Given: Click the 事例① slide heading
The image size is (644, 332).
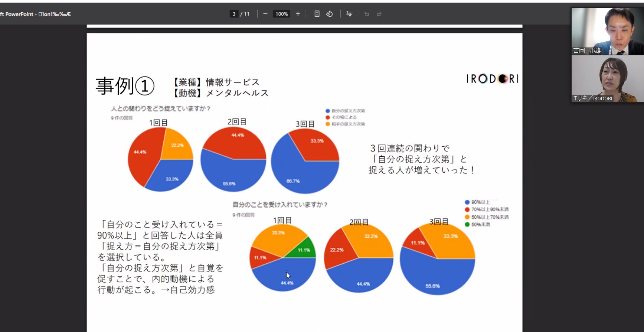Looking at the screenshot, I should (x=125, y=86).
